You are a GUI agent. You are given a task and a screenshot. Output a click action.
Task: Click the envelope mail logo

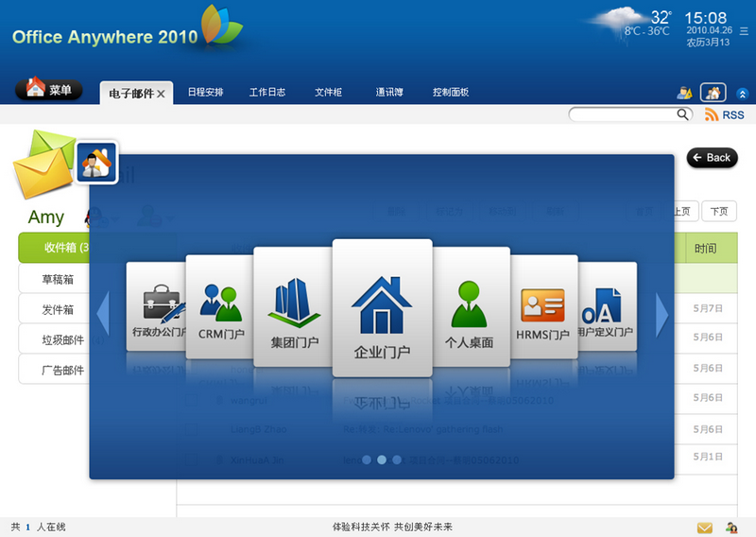[44, 165]
